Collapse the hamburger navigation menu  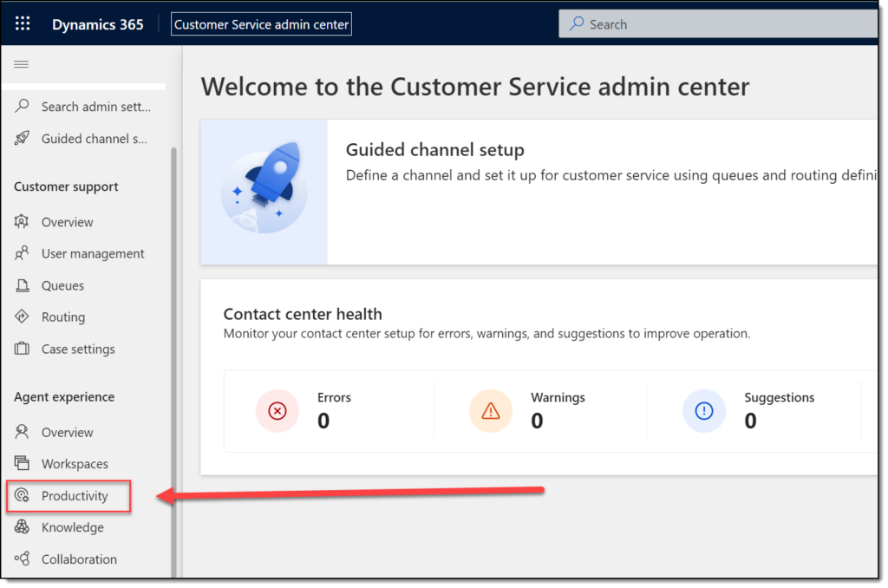coord(21,64)
